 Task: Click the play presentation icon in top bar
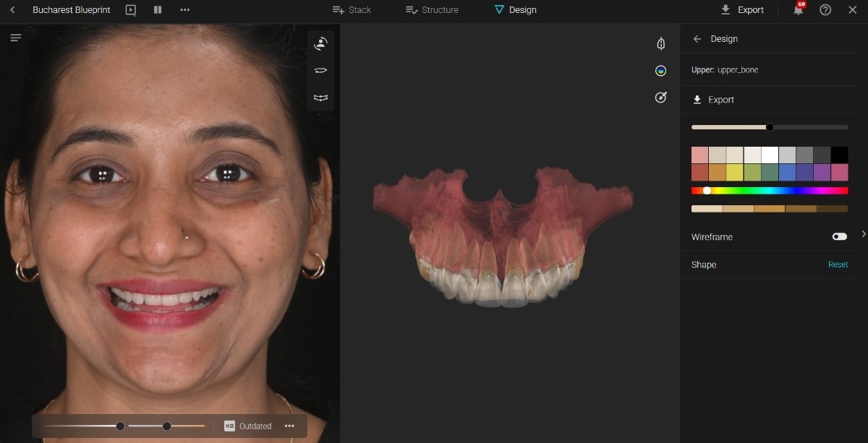[131, 10]
